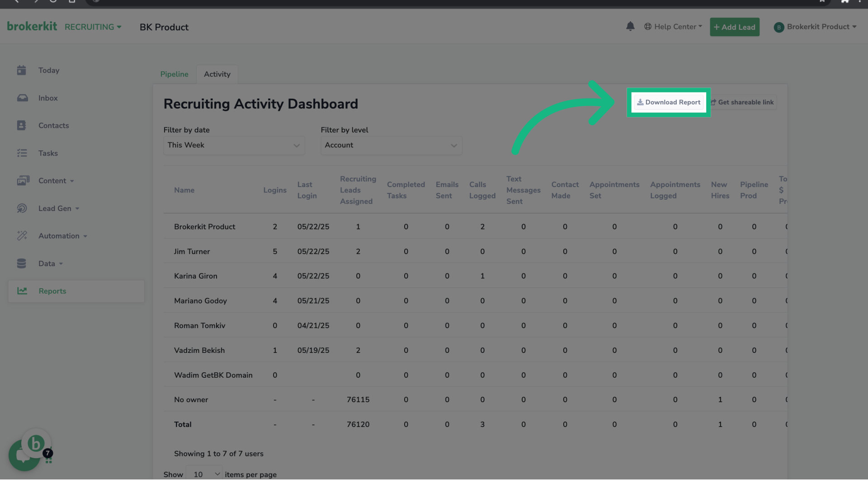Open Tasks from the sidebar
Viewport: 868px width, 488px height.
point(48,153)
